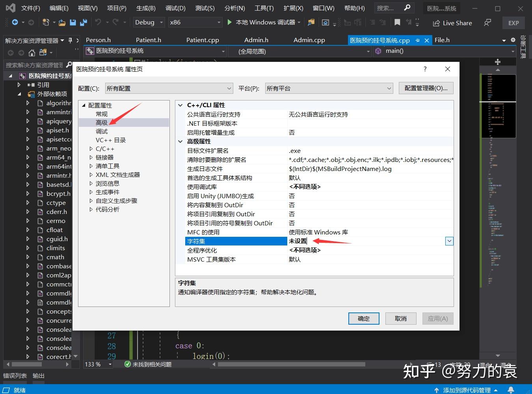Image resolution: width=532 pixels, height=394 pixels.
Task: Click the editor tab settings gear icon
Action: 513,40
